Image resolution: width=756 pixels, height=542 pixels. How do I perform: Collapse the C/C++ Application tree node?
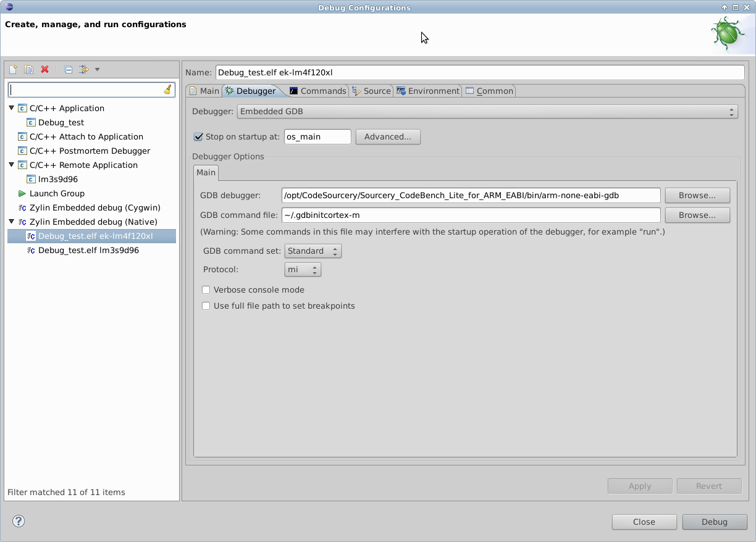[x=11, y=108]
